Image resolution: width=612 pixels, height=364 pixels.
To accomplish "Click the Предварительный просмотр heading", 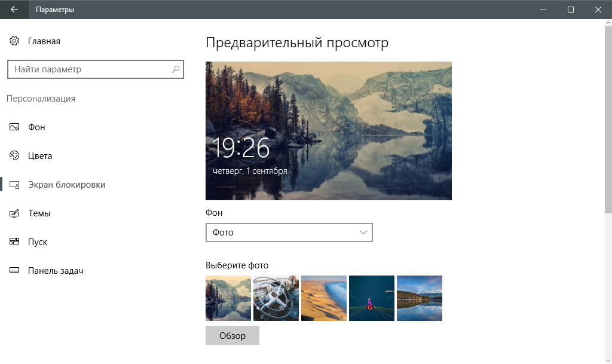I will pyautogui.click(x=297, y=42).
